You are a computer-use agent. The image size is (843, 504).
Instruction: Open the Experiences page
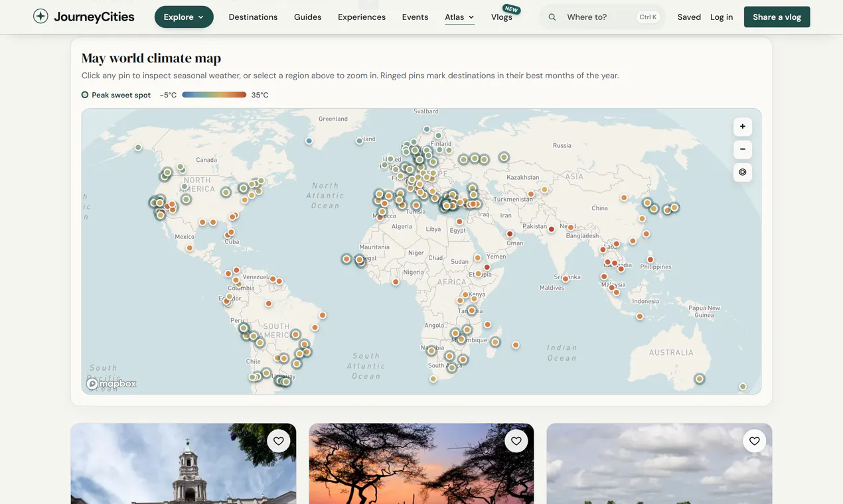coord(362,17)
